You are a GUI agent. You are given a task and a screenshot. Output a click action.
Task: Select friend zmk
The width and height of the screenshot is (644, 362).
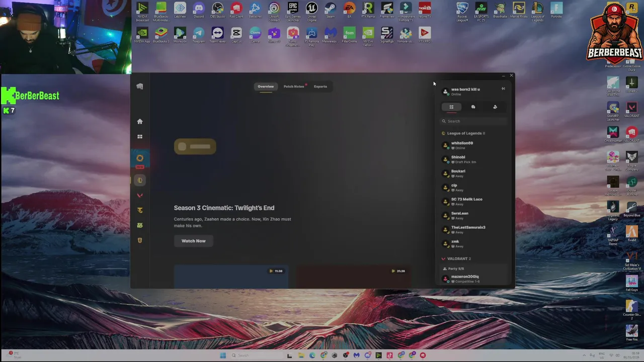tap(474, 244)
